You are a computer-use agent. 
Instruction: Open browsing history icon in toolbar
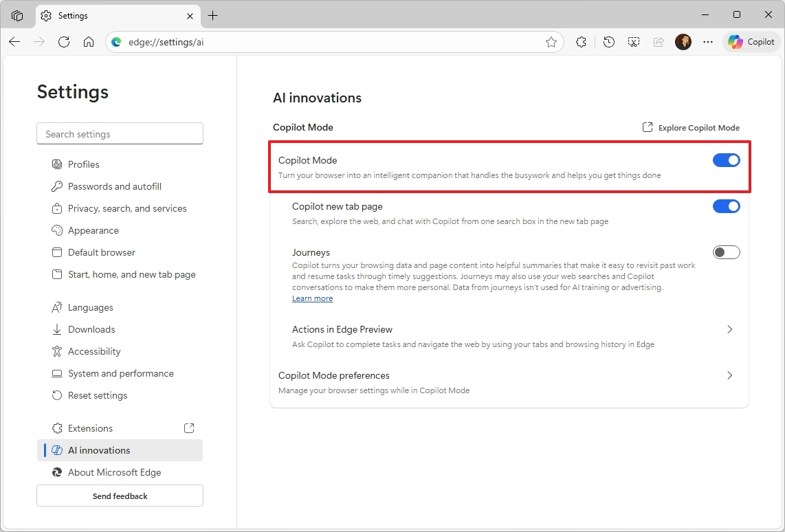pos(608,42)
